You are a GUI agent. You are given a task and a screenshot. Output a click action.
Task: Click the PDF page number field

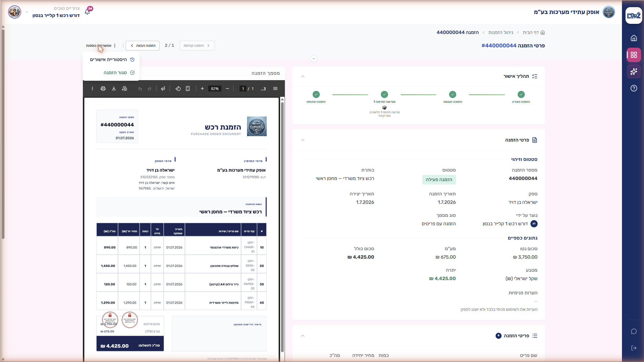click(x=243, y=88)
